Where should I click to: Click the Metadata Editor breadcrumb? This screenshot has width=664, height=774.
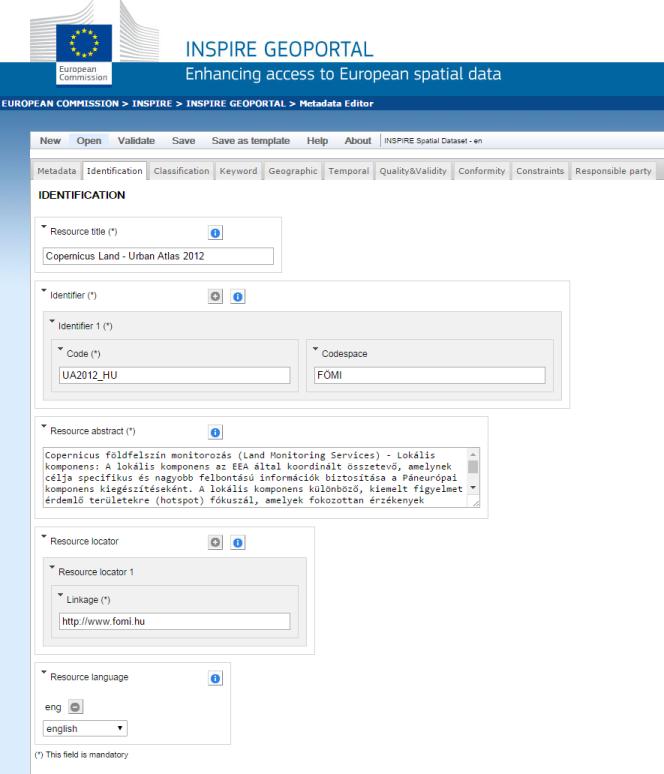click(x=336, y=104)
